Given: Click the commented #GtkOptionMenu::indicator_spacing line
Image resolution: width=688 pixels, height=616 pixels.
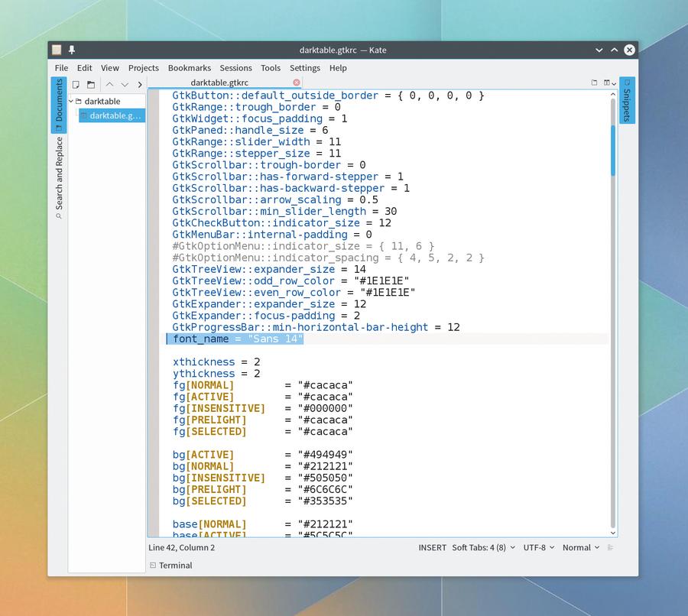Looking at the screenshot, I should (328, 258).
